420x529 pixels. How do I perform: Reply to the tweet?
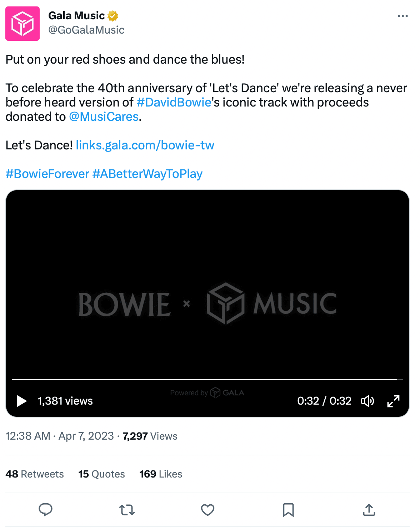pyautogui.click(x=45, y=510)
